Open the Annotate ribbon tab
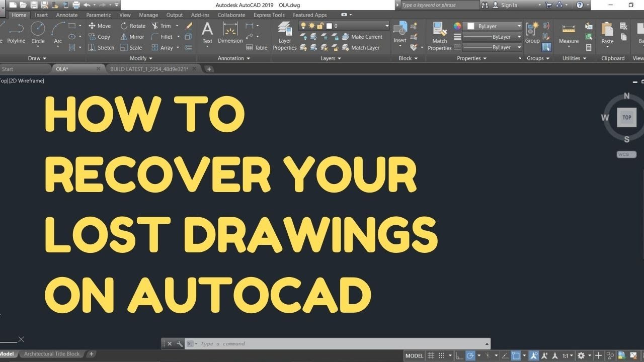Viewport: 644px width, 362px height. click(67, 15)
